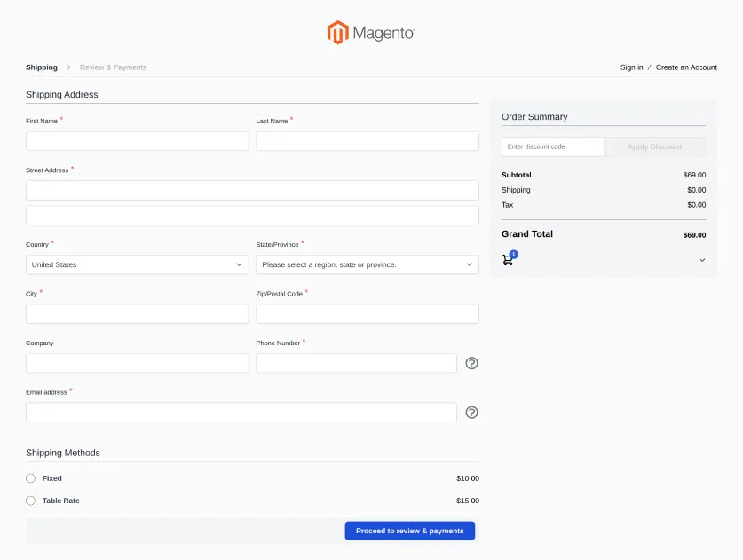The width and height of the screenshot is (743, 560).
Task: Click Proceed to review & payments
Action: tap(409, 531)
